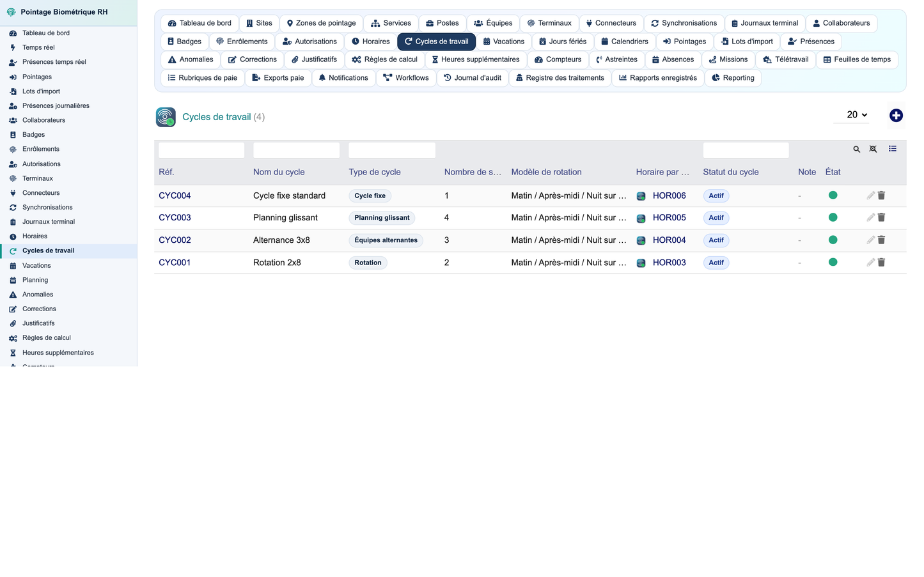The image size is (924, 577).
Task: Select the Calendriers tab
Action: [625, 42]
